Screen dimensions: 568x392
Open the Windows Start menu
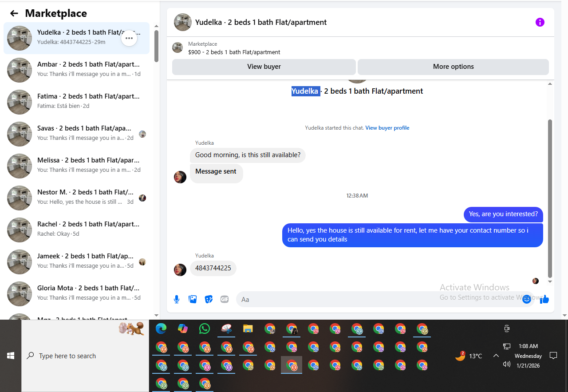[x=11, y=356]
